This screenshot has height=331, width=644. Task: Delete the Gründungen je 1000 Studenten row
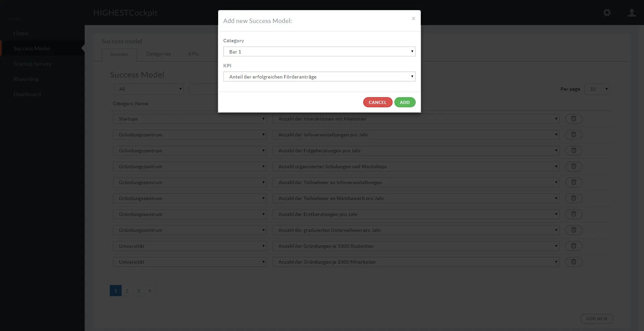[574, 246]
